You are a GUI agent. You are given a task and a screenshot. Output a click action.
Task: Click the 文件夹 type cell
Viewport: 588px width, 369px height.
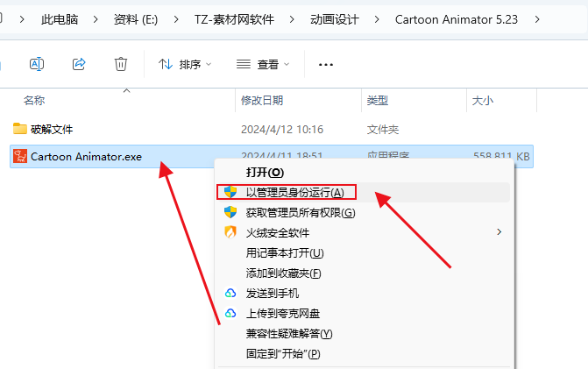coord(383,130)
